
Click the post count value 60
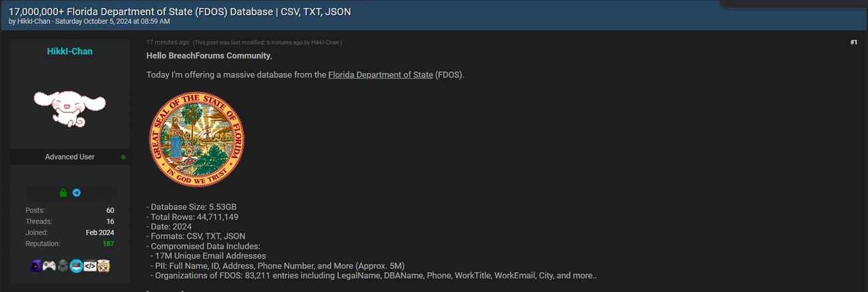110,210
